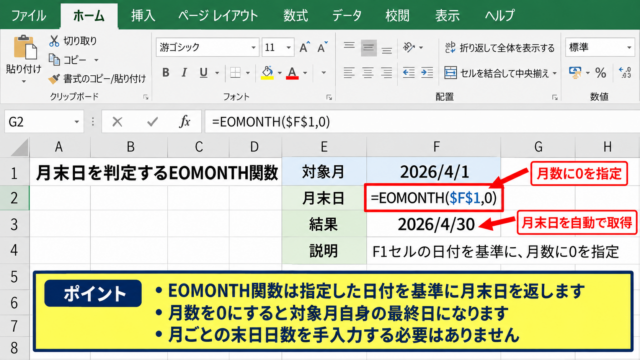Click the Insert Function fx icon
Viewport: 640px width, 360px height.
click(184, 122)
